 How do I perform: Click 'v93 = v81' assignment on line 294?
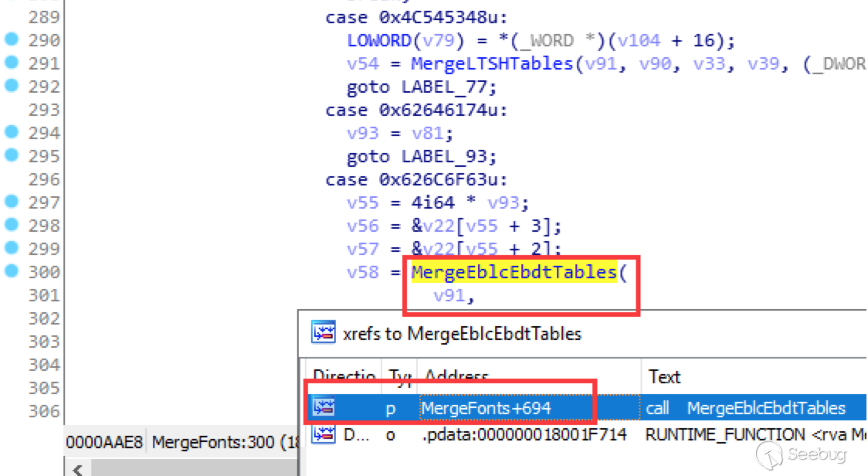pyautogui.click(x=400, y=133)
